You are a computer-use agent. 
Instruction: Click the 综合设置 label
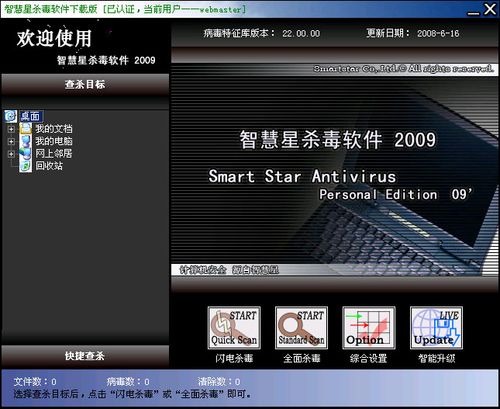coord(369,359)
